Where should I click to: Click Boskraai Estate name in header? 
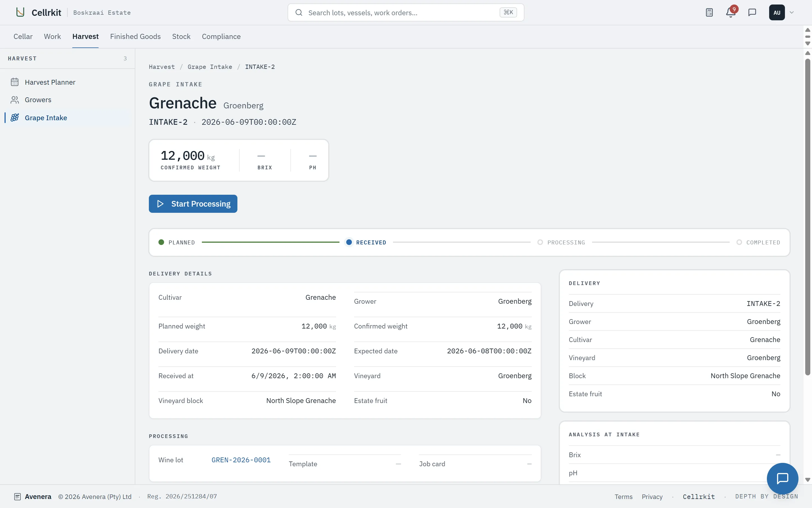[x=102, y=12]
